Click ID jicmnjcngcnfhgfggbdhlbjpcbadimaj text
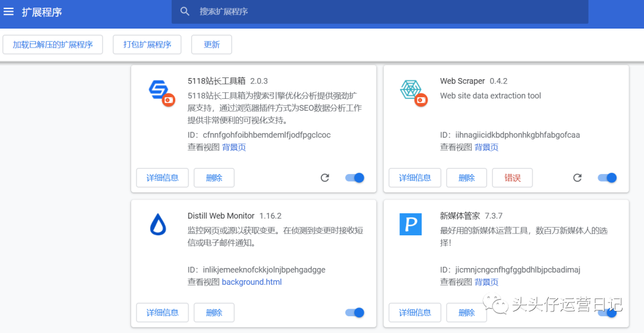The height and width of the screenshot is (333, 644). coord(510,270)
